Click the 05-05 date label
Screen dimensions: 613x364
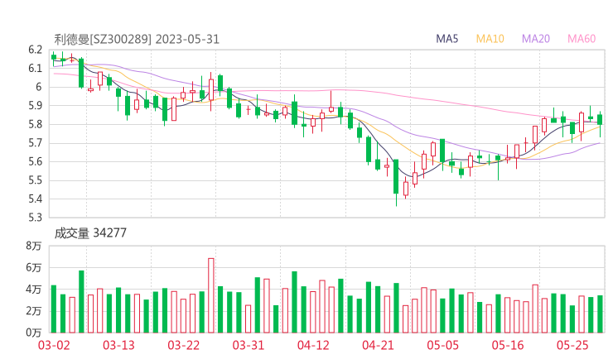443,345
